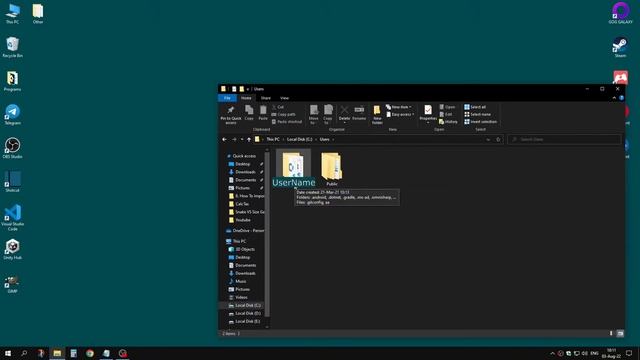Open the Telegram desktop shortcut
The height and width of the screenshot is (360, 640).
pyautogui.click(x=12, y=114)
